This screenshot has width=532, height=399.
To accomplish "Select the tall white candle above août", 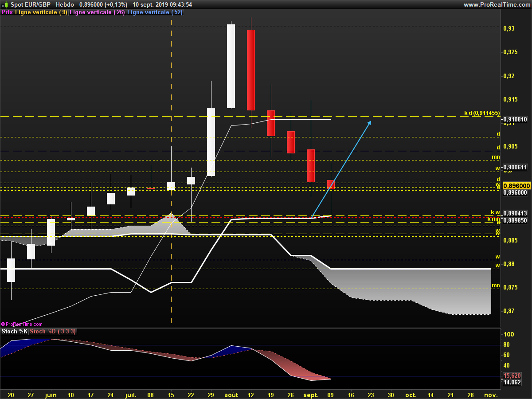I will [231, 66].
